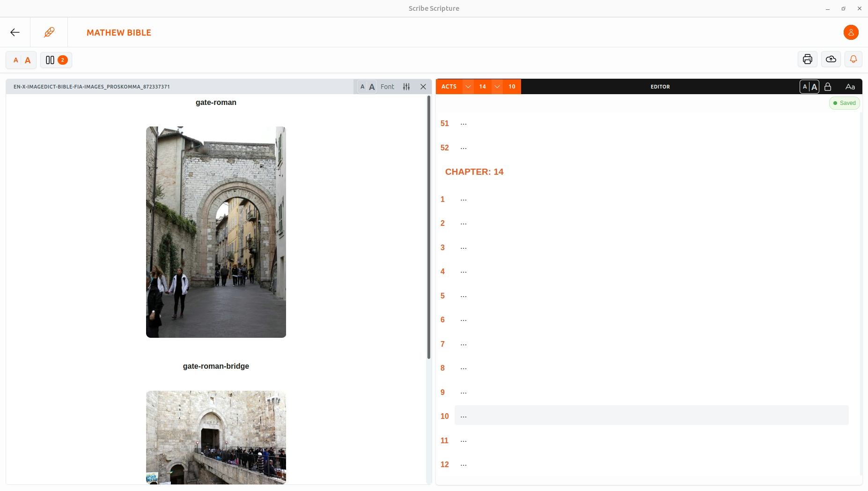Toggle the editor lock icon
868x491 pixels.
click(x=828, y=87)
